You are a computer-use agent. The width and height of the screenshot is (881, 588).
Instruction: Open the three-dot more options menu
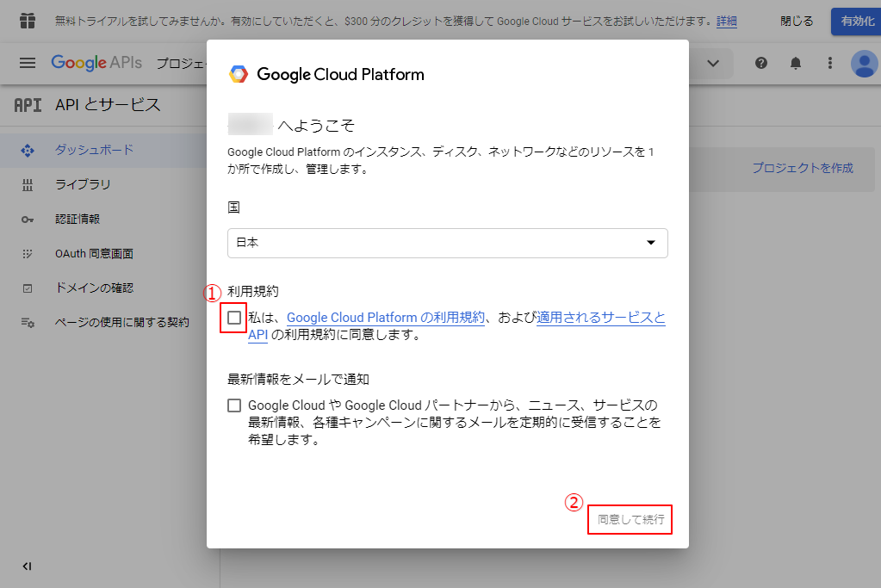pyautogui.click(x=830, y=63)
